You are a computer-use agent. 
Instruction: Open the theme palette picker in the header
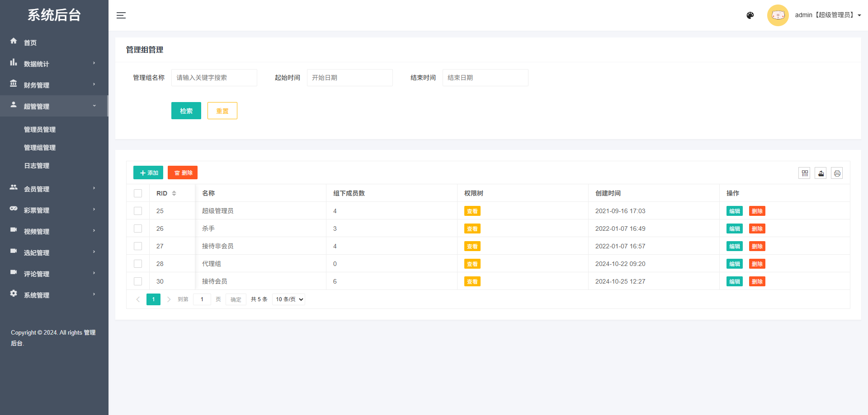pos(750,15)
